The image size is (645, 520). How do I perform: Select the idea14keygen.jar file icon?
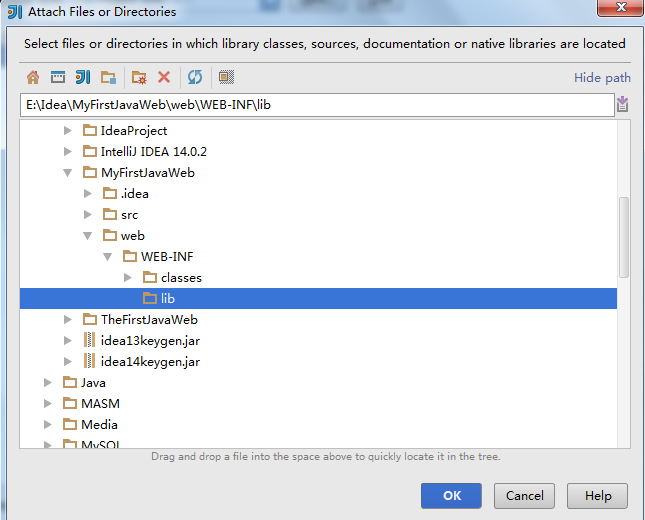coord(89,361)
